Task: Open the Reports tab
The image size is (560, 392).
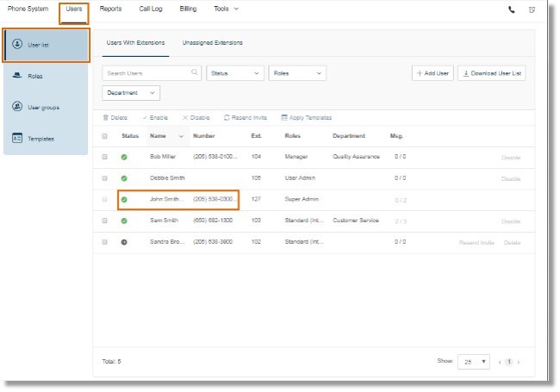Action: coord(110,9)
